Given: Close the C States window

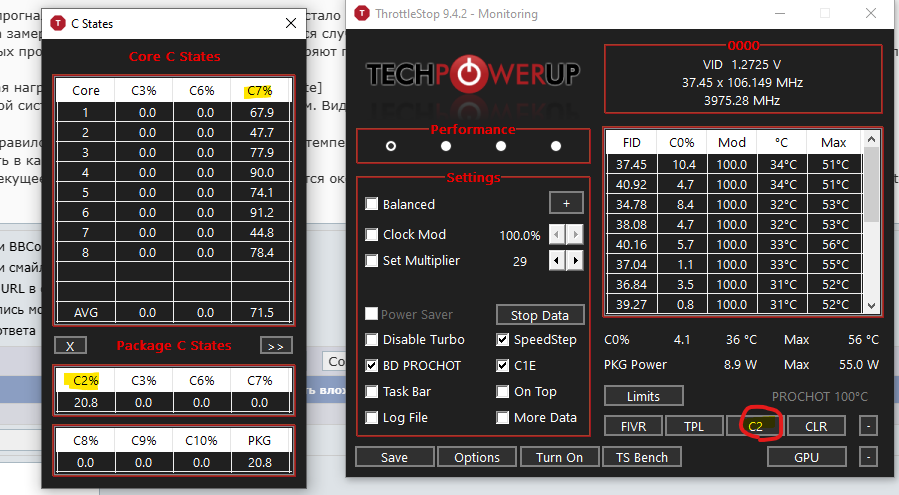Looking at the screenshot, I should coord(291,23).
